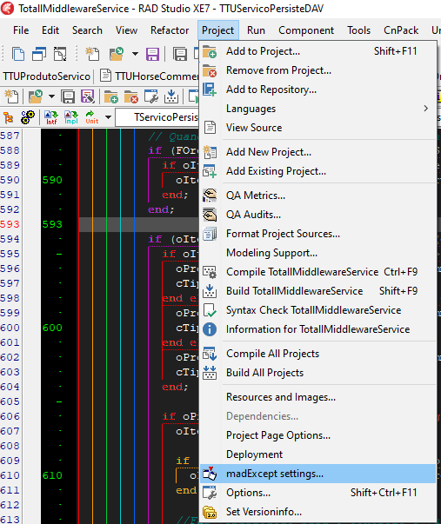This screenshot has width=441, height=524.
Task: Choose Build All Projects
Action: click(318, 373)
